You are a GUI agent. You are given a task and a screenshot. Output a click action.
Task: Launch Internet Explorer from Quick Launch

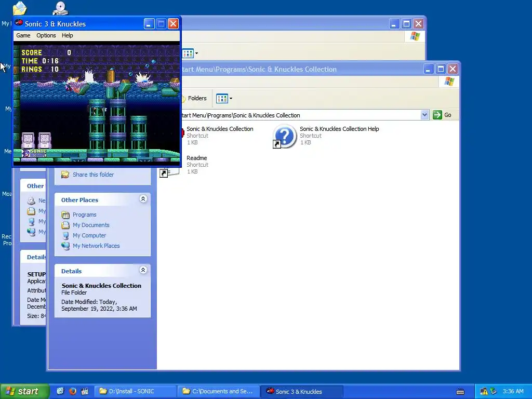pos(60,391)
